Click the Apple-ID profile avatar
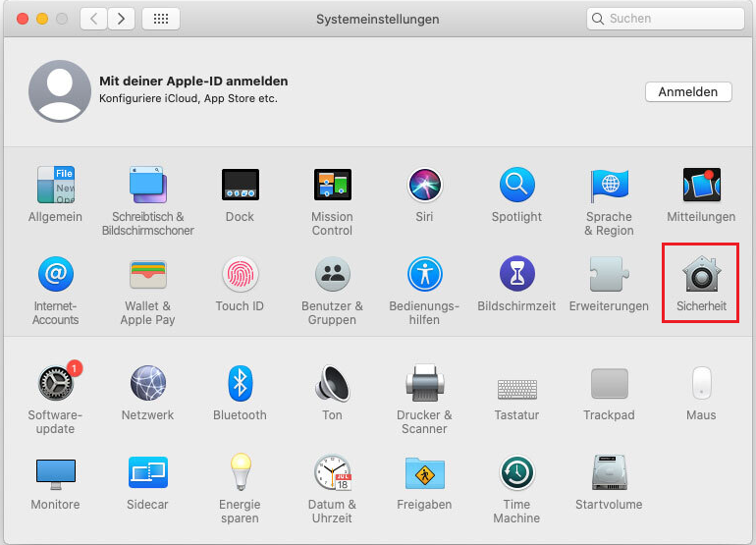The image size is (756, 545). click(x=60, y=90)
